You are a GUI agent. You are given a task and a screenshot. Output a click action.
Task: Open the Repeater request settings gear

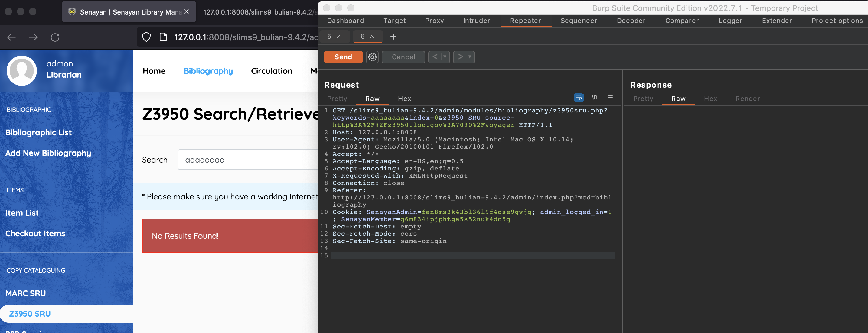pyautogui.click(x=372, y=57)
